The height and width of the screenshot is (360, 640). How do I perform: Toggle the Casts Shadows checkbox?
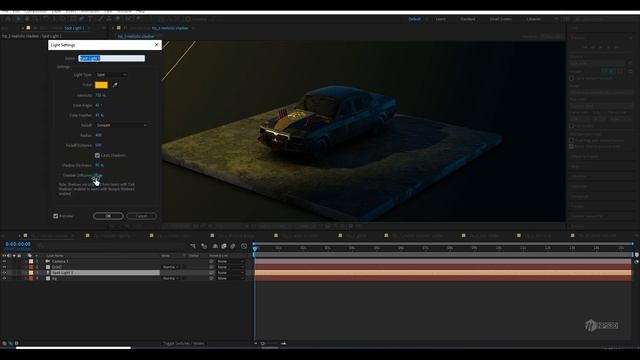pos(97,156)
